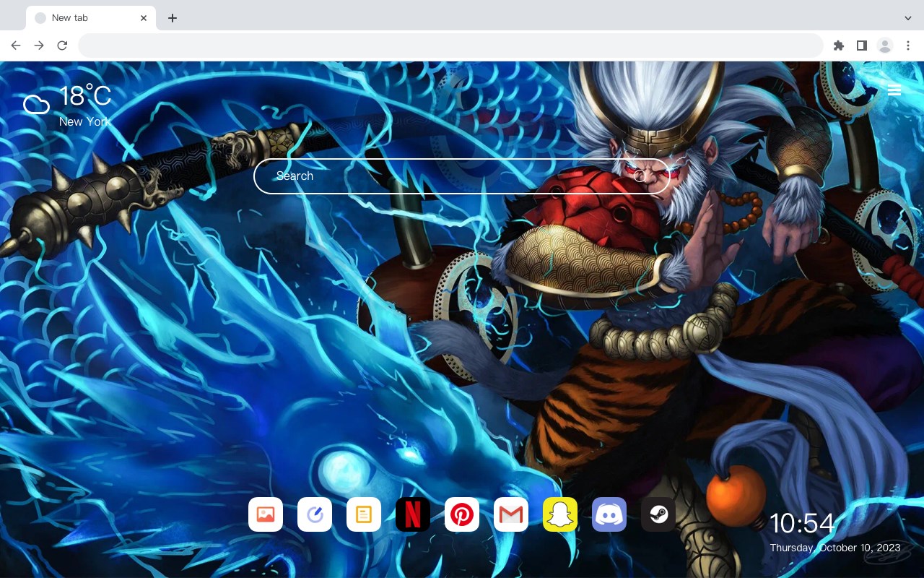The height and width of the screenshot is (578, 924).
Task: Open the Extensions puzzle icon
Action: (839, 46)
